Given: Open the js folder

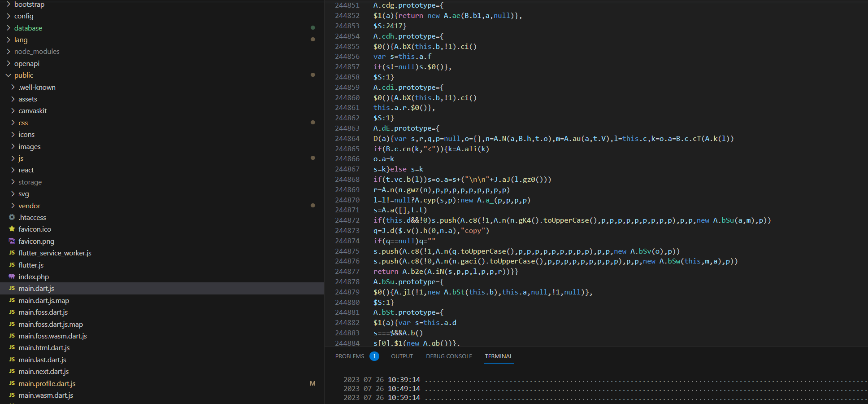Looking at the screenshot, I should (21, 158).
